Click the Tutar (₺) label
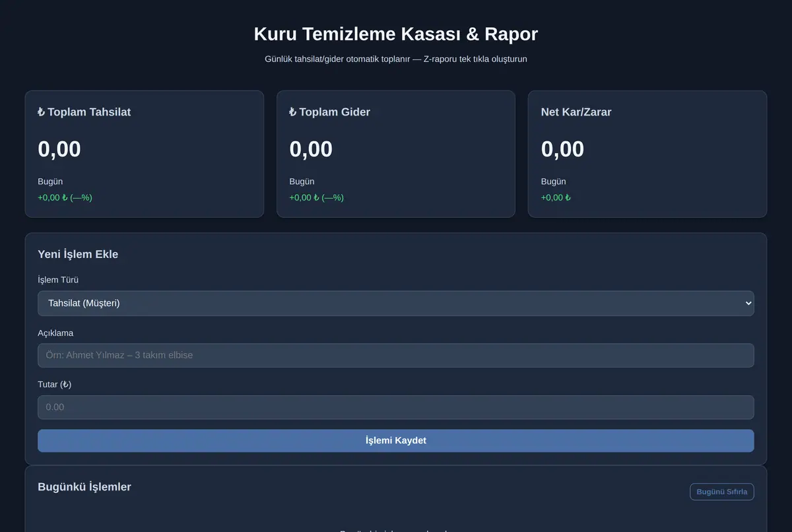 (x=55, y=384)
